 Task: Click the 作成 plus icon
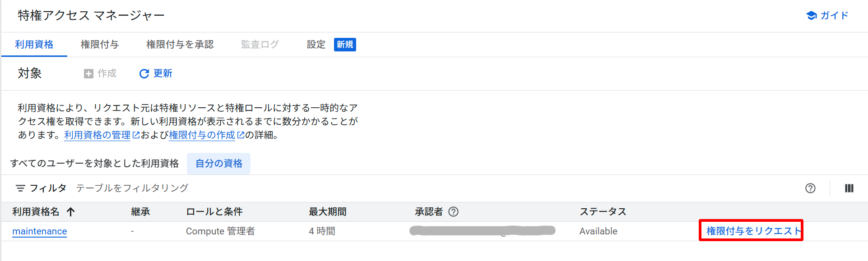88,74
